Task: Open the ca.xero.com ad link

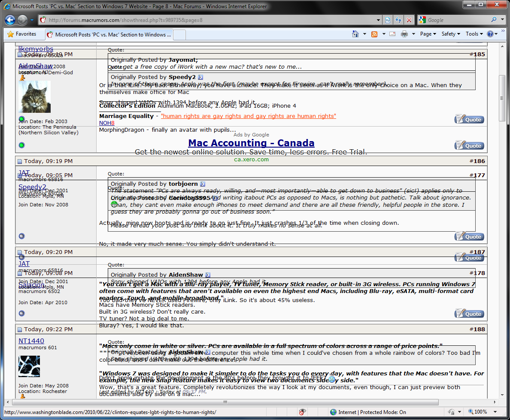Action: click(252, 160)
